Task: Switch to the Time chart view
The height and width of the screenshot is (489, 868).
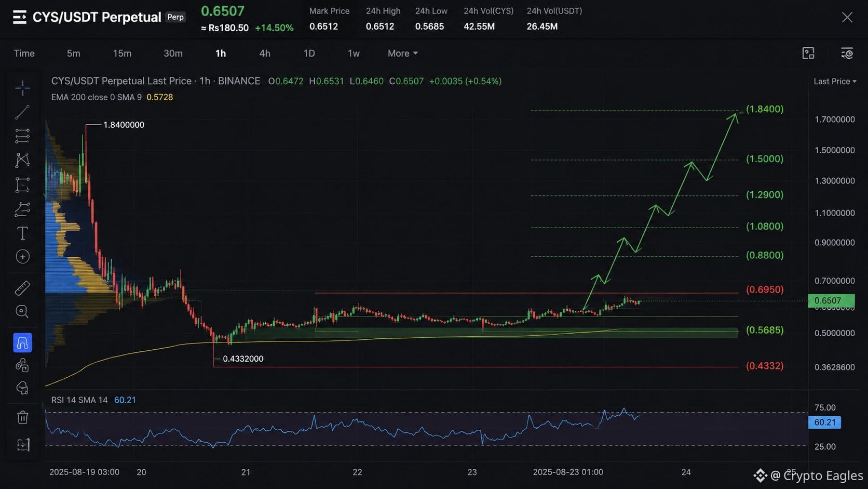Action: click(x=24, y=54)
